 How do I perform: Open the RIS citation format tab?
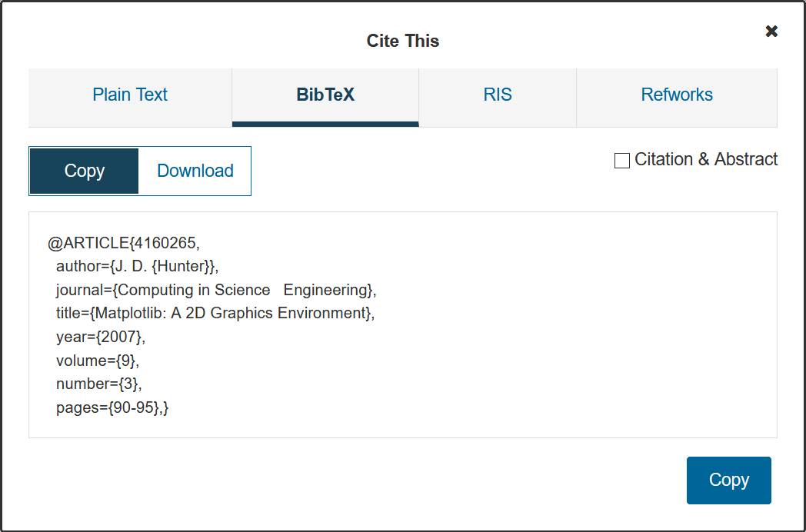click(x=497, y=94)
